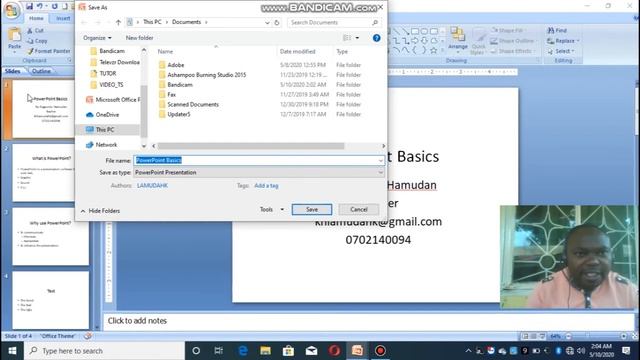This screenshot has width=640, height=360.
Task: Switch to the Outline pane tab
Action: (41, 71)
